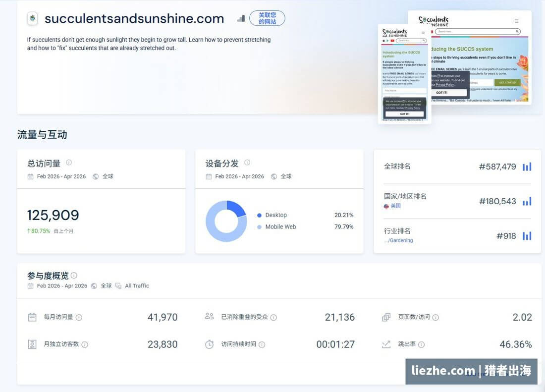Open the mobile site preview thumbnail

tap(405, 73)
